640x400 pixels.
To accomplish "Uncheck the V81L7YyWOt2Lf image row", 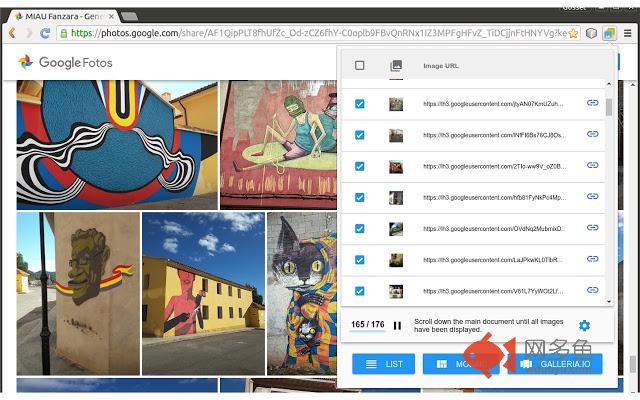I will (x=360, y=291).
